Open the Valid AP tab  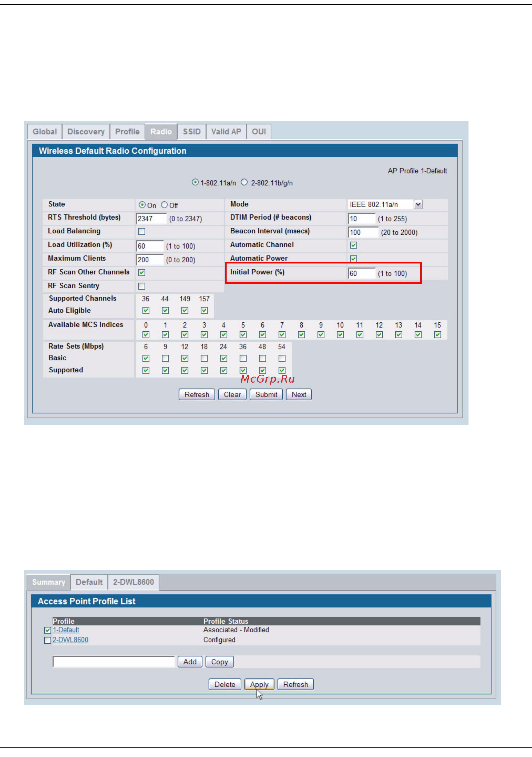pyautogui.click(x=226, y=131)
